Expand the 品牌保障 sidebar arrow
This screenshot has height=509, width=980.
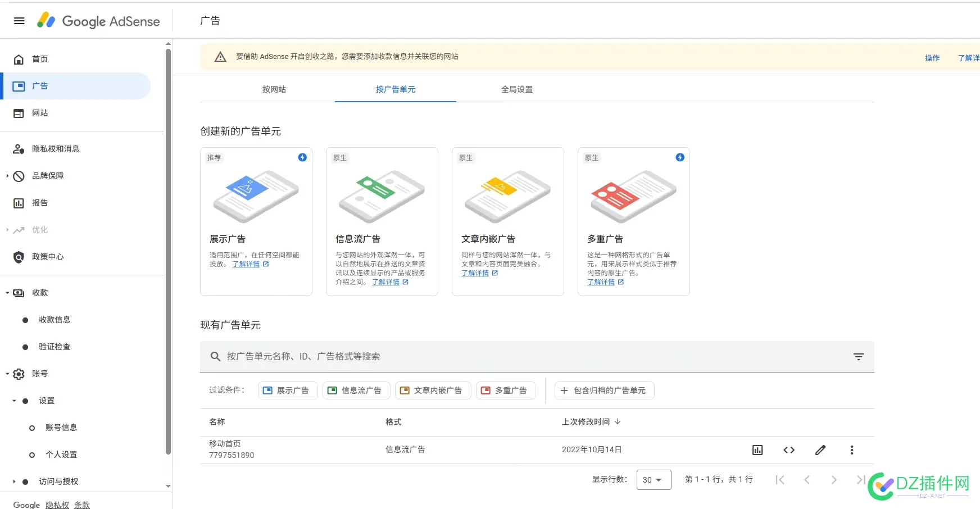[x=7, y=176]
